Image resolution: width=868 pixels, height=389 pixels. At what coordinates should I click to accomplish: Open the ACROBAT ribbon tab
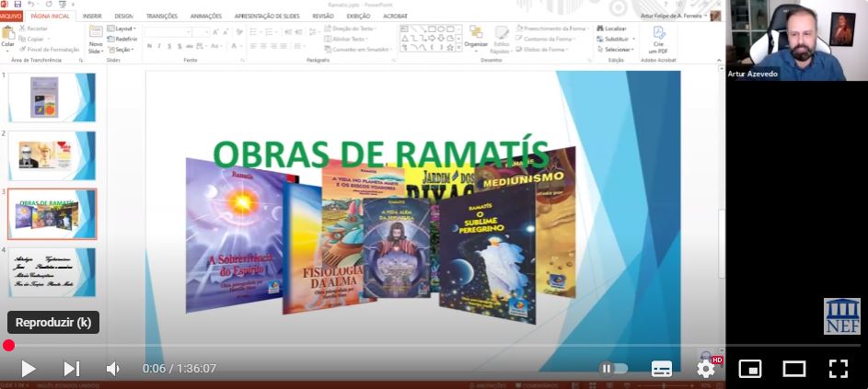pos(395,16)
